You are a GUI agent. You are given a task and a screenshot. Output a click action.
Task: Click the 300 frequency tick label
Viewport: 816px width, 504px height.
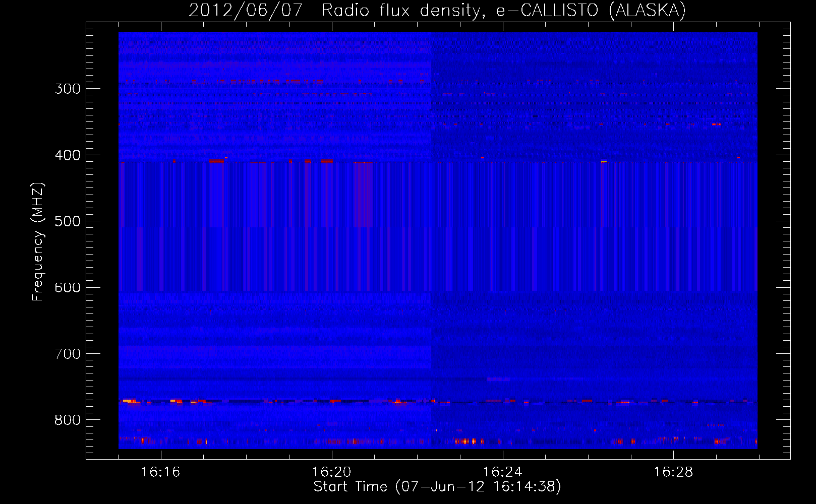[x=68, y=89]
